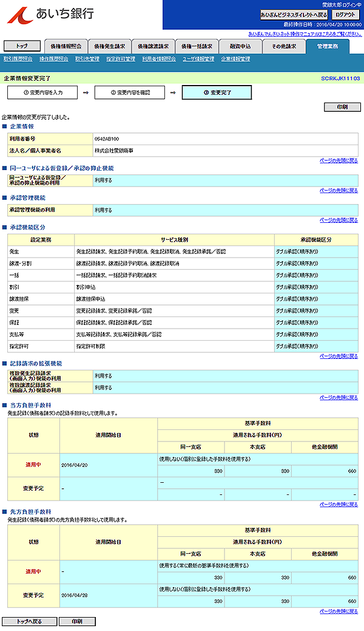Open the 操作履歴照会 submenu link

54,59
